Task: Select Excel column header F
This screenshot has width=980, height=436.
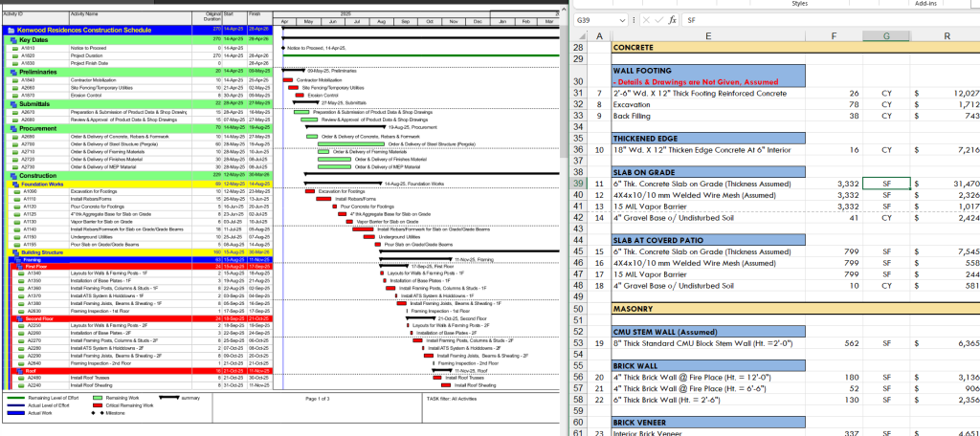Action: tap(835, 37)
